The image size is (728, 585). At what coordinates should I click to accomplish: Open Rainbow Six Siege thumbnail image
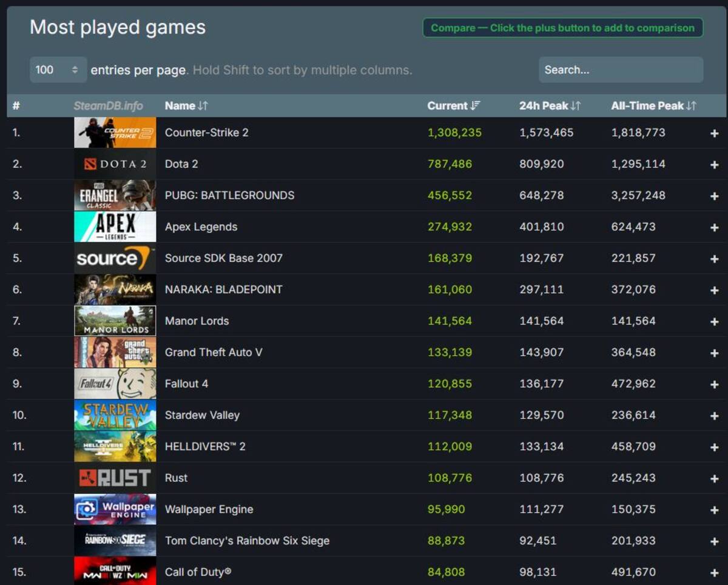115,541
